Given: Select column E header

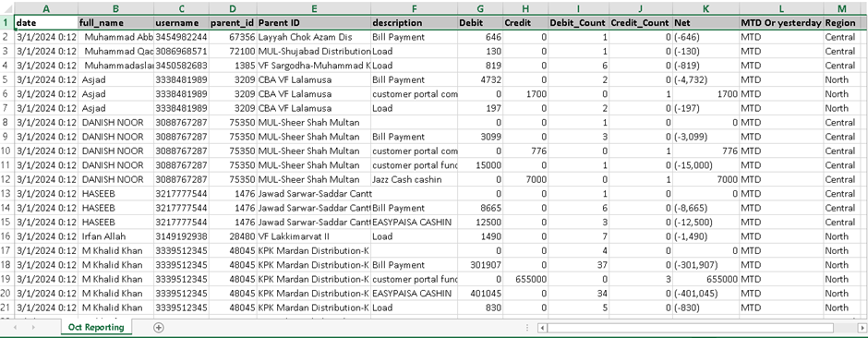Looking at the screenshot, I should click(x=314, y=8).
